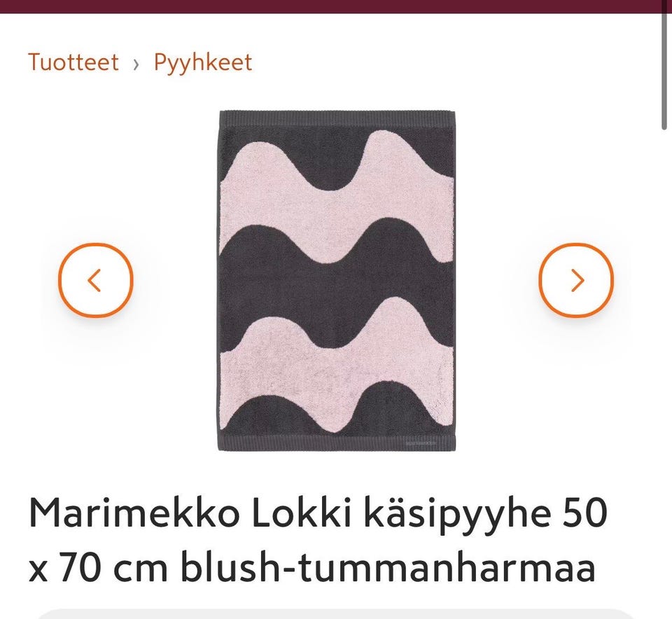This screenshot has height=619, width=672.
Task: Click the page scrollbar thumb
Action: 664,64
